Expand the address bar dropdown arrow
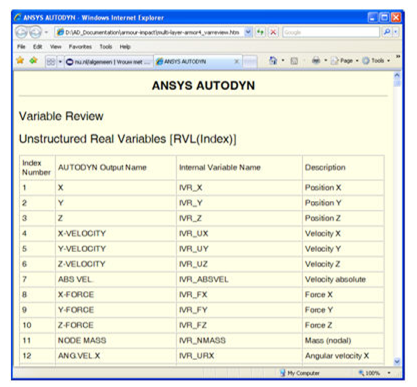The width and height of the screenshot is (417, 387). [x=248, y=32]
